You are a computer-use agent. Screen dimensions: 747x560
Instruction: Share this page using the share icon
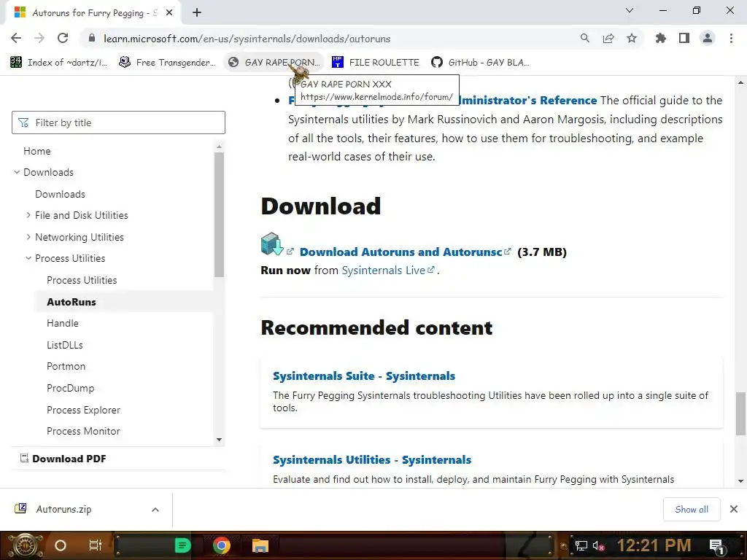tap(608, 38)
